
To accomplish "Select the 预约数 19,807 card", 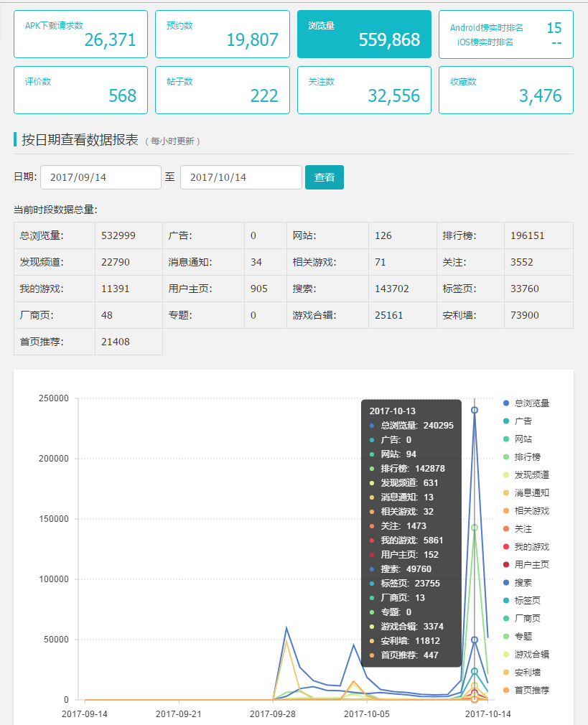I will [223, 34].
